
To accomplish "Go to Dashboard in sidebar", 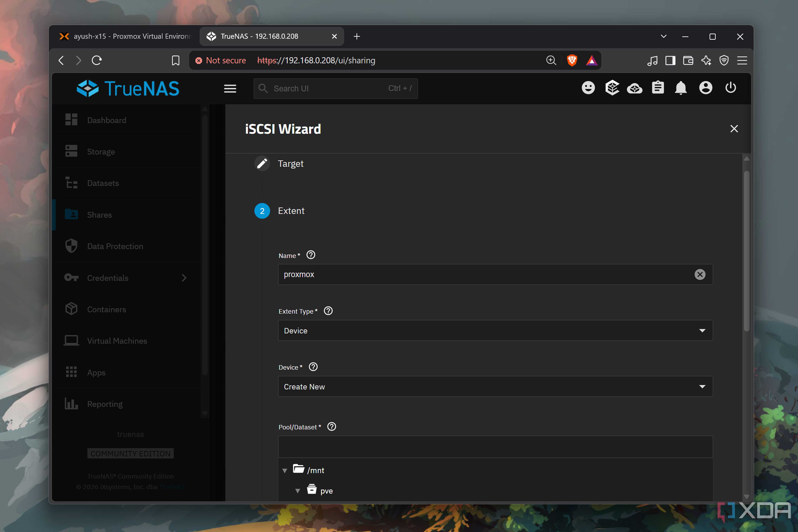I will coord(126,120).
